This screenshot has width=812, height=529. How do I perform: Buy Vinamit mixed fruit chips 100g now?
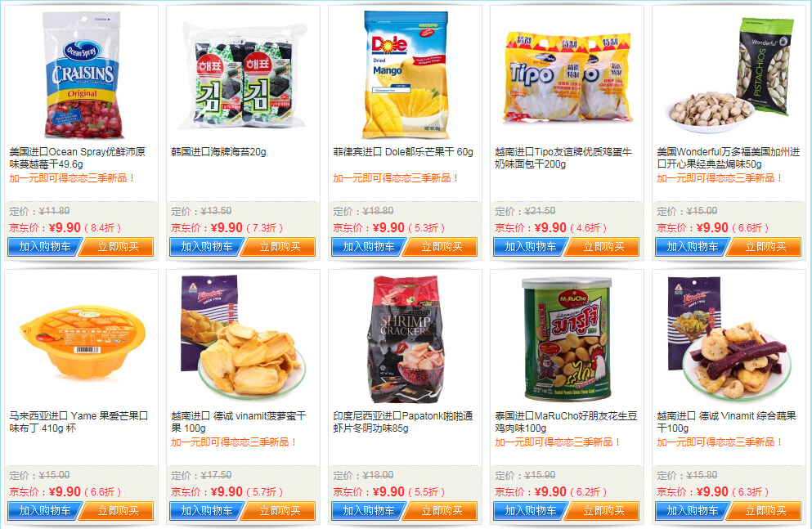click(765, 511)
